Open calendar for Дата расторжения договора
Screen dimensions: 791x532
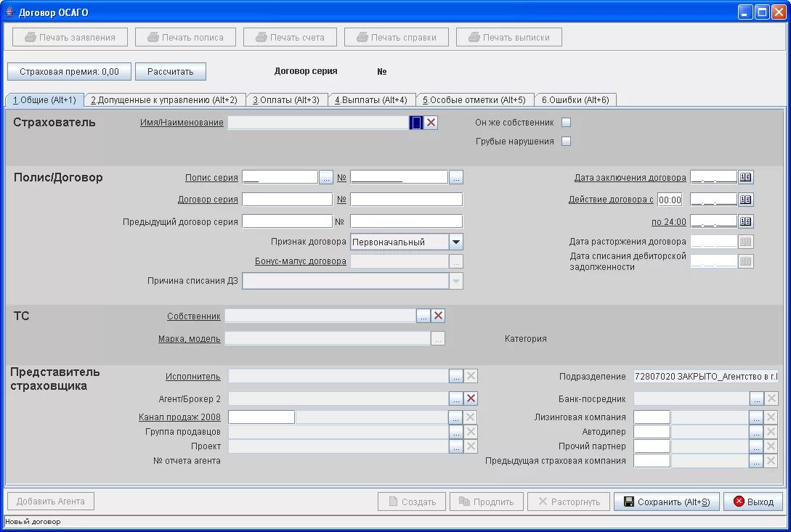[745, 242]
